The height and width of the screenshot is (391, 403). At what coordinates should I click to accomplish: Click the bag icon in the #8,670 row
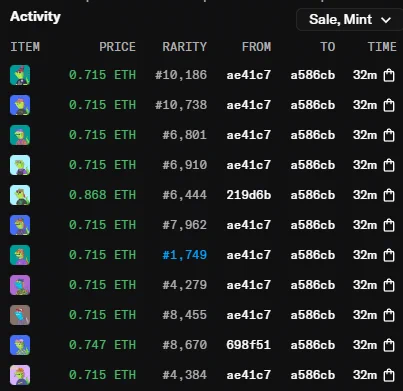pyautogui.click(x=389, y=345)
